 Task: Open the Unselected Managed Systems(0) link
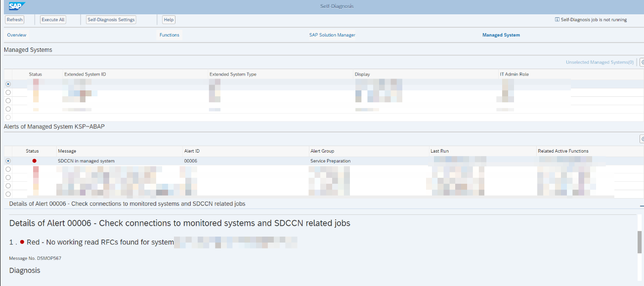[x=600, y=62]
